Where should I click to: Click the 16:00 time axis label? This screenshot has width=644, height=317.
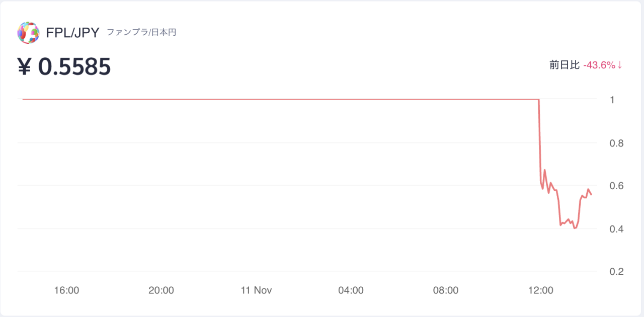(66, 290)
